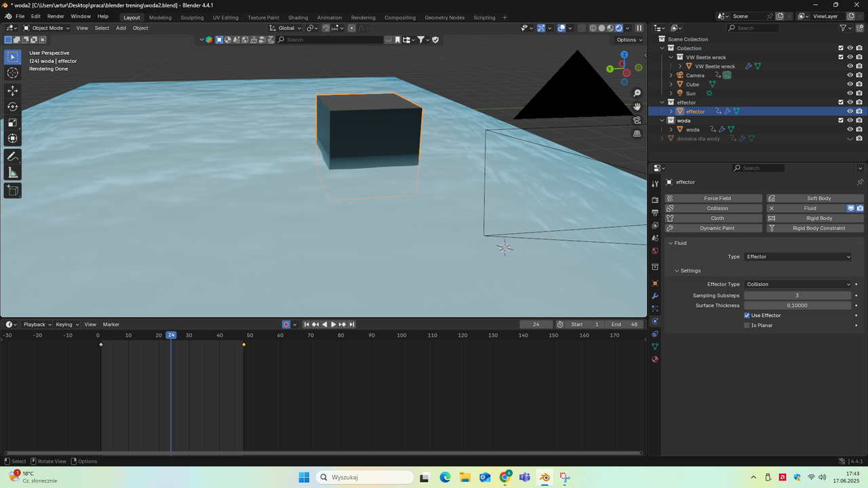The width and height of the screenshot is (868, 488).
Task: Play animation forward
Action: (333, 325)
